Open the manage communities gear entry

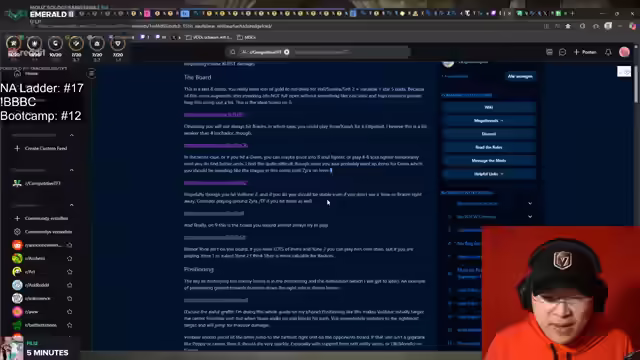click(42, 232)
